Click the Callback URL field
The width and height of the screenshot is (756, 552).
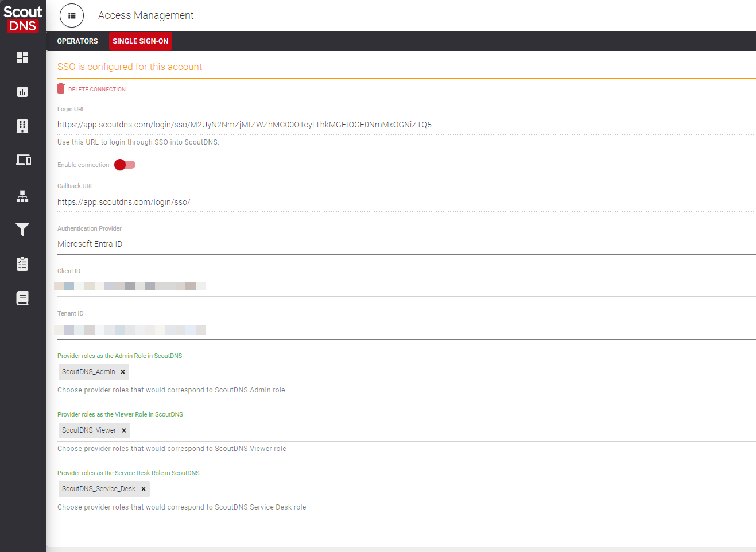click(x=406, y=202)
